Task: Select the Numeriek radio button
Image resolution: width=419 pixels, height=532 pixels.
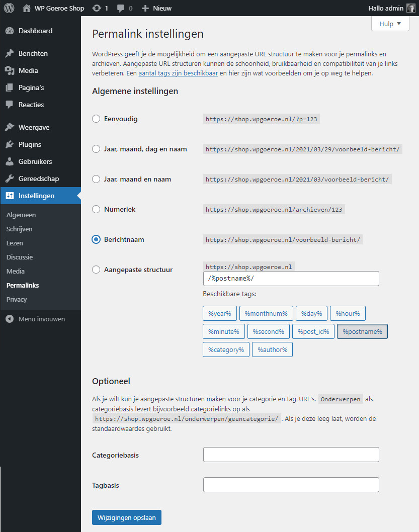Action: tap(96, 209)
